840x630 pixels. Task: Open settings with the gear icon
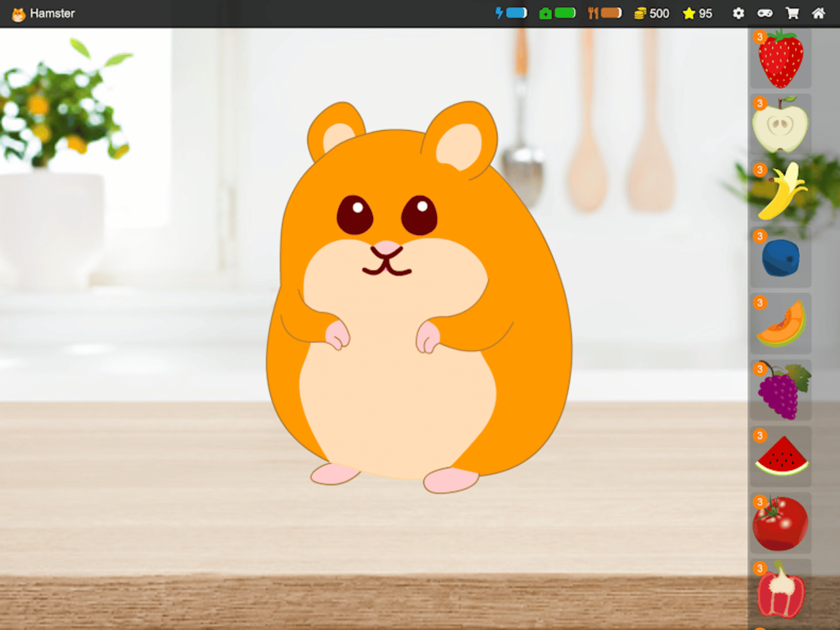pyautogui.click(x=738, y=13)
